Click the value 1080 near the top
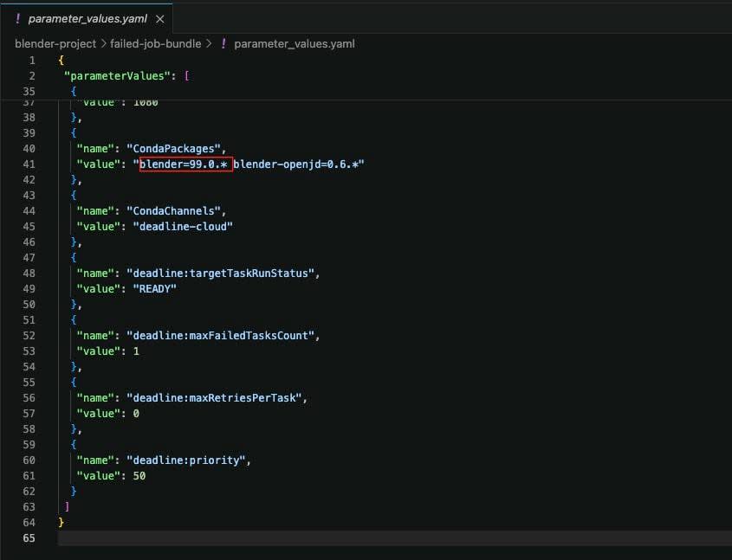The image size is (732, 560). [146, 101]
